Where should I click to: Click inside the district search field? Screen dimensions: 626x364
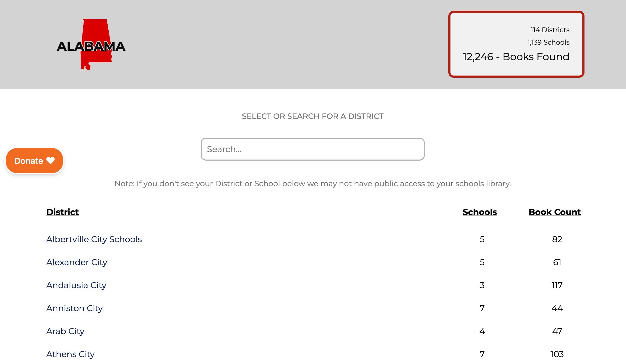[313, 149]
